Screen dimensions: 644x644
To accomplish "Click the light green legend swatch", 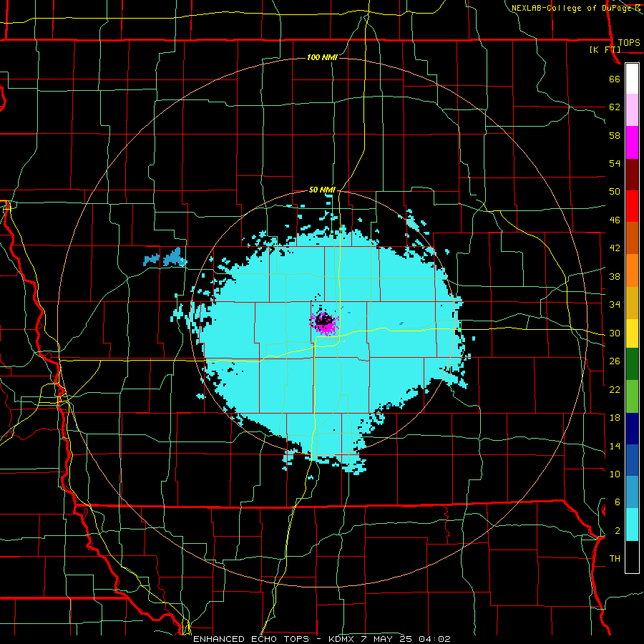I will pyautogui.click(x=632, y=396).
